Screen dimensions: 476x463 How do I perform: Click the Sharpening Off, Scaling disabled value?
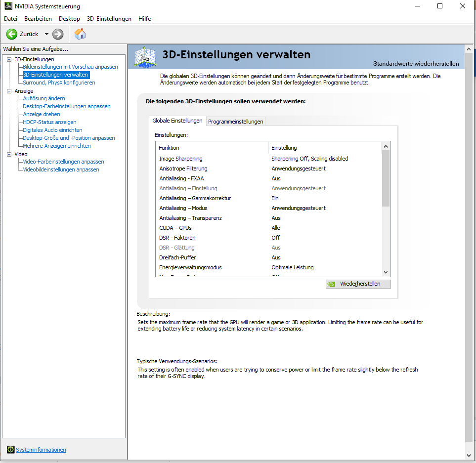(x=309, y=159)
